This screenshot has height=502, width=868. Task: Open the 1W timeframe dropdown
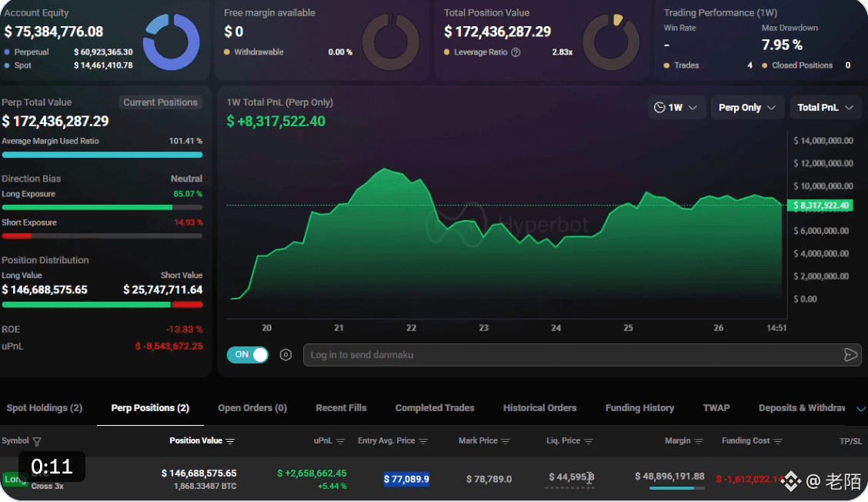(676, 108)
